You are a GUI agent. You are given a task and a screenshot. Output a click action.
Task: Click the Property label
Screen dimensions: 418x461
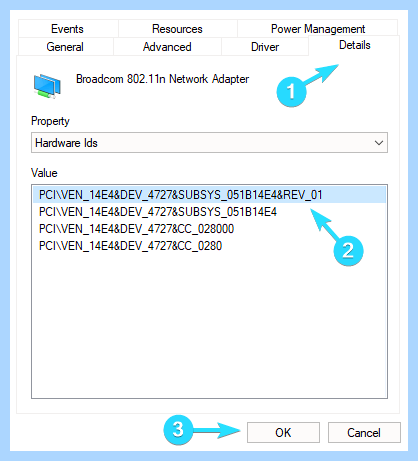pos(50,121)
